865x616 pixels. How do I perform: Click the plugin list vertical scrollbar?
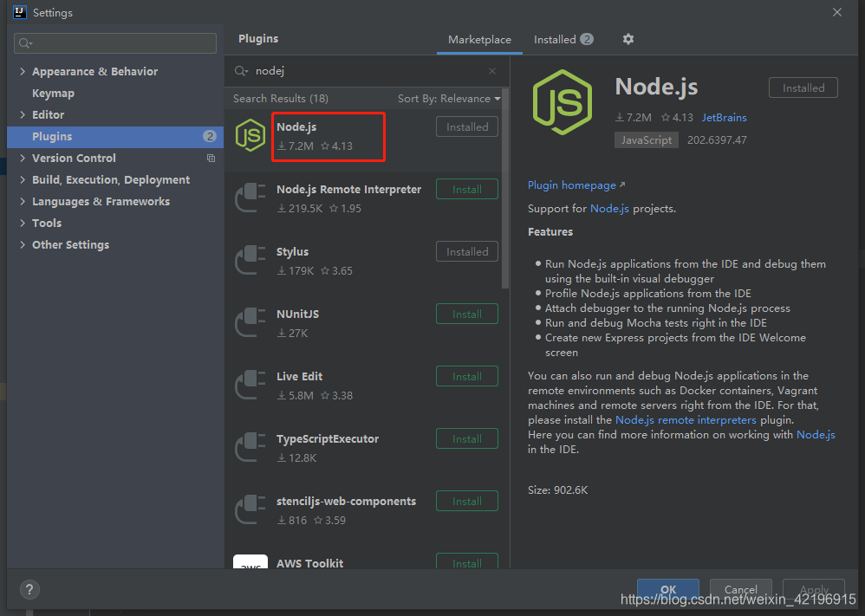click(505, 189)
